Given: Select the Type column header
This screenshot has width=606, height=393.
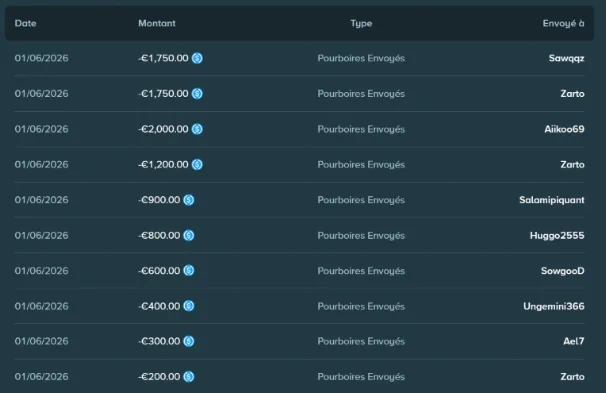Looking at the screenshot, I should point(361,24).
